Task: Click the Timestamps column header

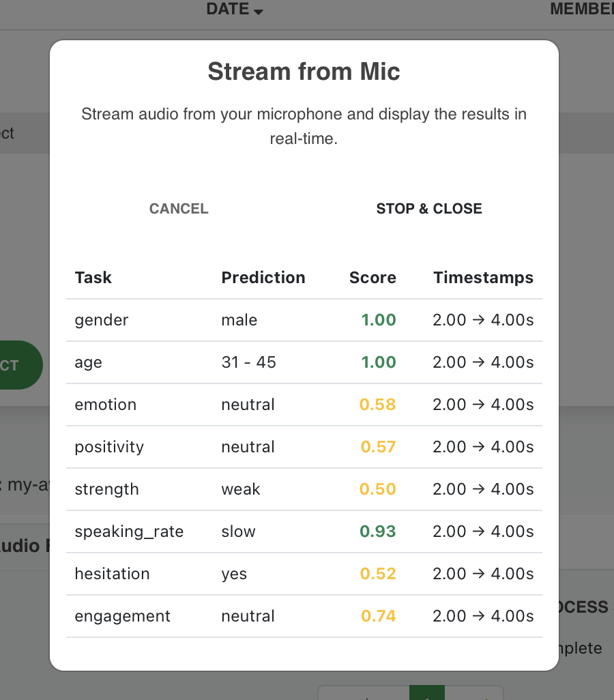Action: [x=483, y=278]
